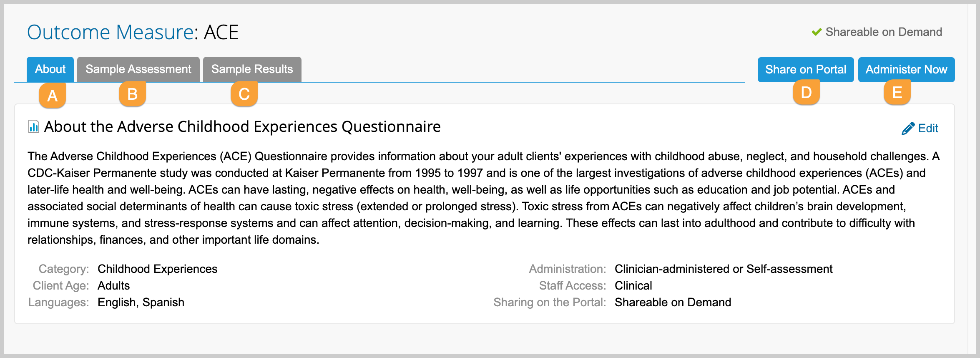Open the Sample Results tab
The image size is (980, 358).
pyautogui.click(x=252, y=69)
